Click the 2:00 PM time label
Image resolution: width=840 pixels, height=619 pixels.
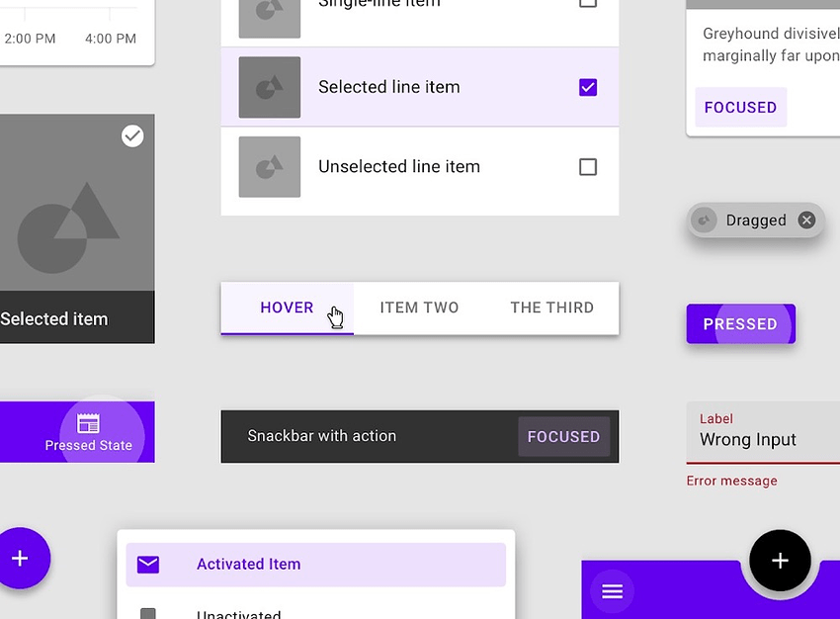pos(30,39)
